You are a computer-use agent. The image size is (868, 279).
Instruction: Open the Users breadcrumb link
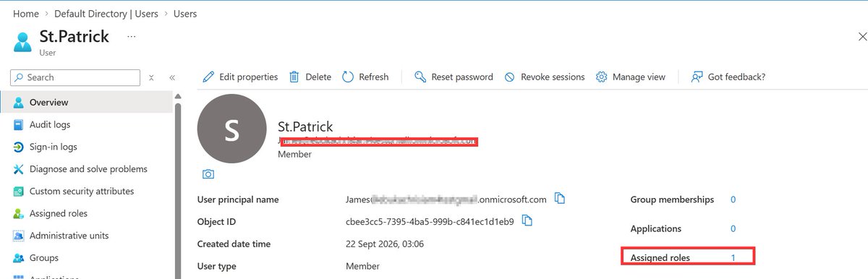184,14
